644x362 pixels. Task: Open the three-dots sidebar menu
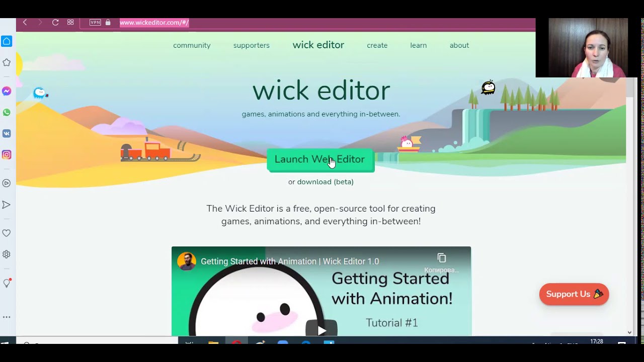point(7,317)
